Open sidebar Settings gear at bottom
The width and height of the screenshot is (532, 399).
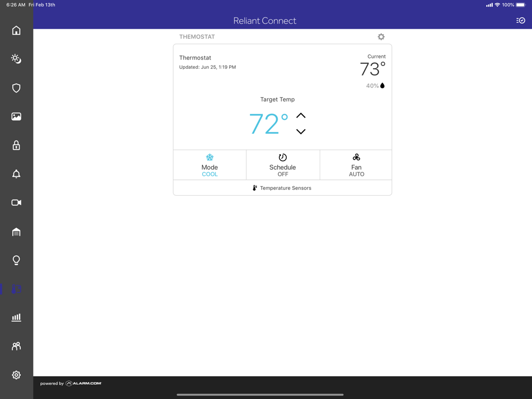coord(16,375)
